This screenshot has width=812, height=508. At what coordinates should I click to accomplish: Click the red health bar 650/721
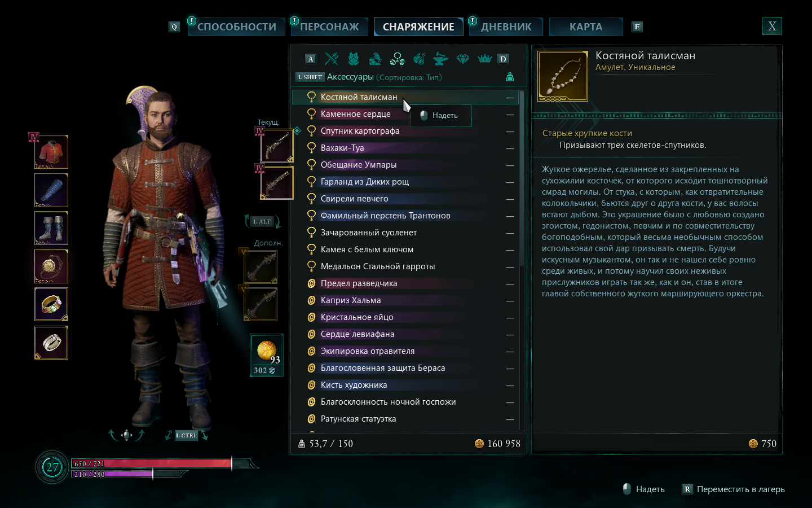click(152, 463)
